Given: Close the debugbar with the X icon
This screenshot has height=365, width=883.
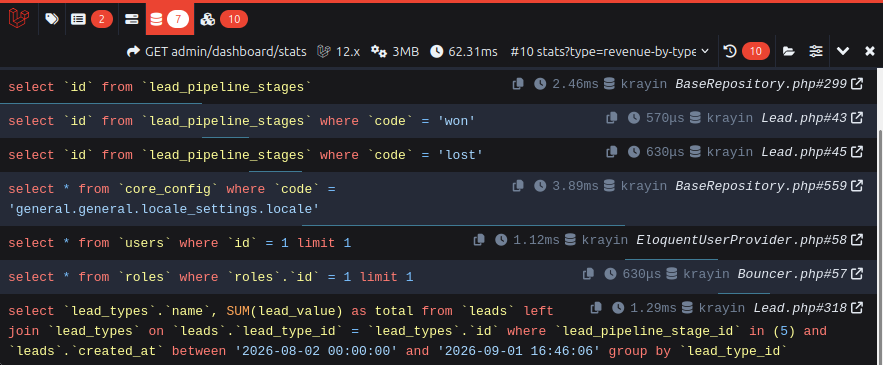Looking at the screenshot, I should [x=869, y=51].
